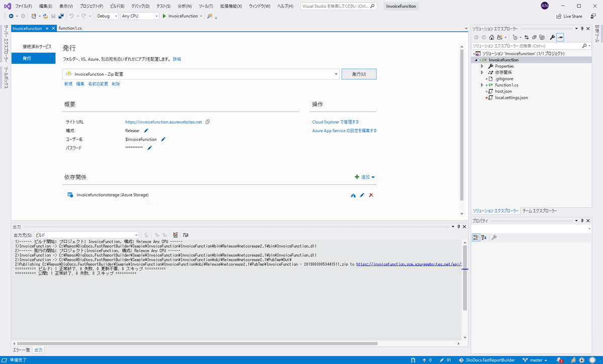Screen dimensions: 603x364
Task: Open Properties wrench icon in Solution Explorer toolbar
Action: click(x=552, y=38)
